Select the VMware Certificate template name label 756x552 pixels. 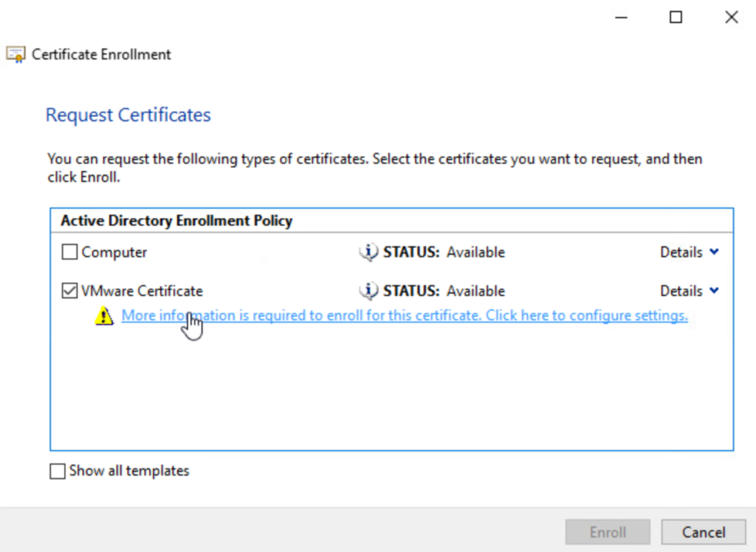142,291
